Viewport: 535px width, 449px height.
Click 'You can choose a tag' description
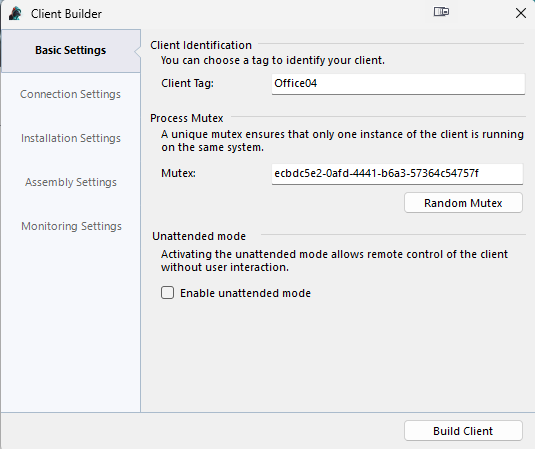coord(273,60)
